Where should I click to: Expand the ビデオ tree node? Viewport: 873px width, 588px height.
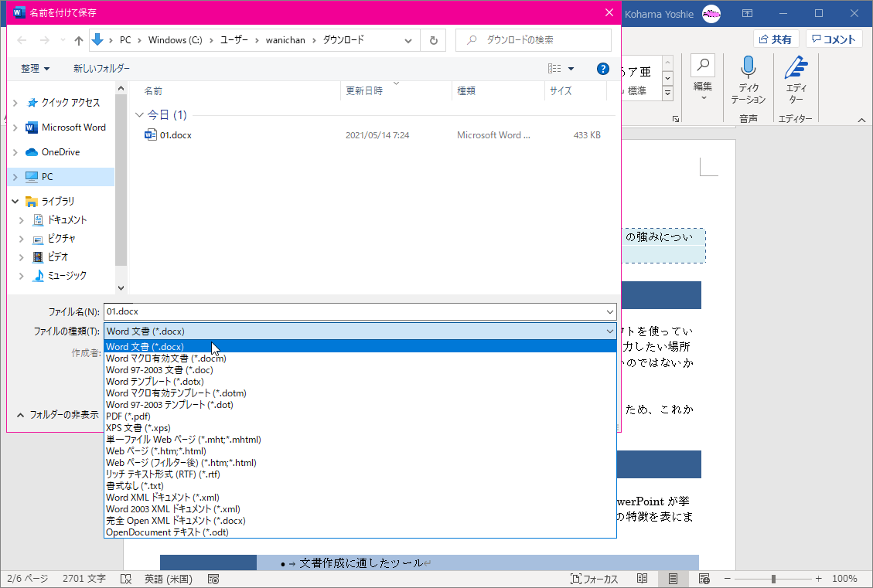click(x=21, y=257)
